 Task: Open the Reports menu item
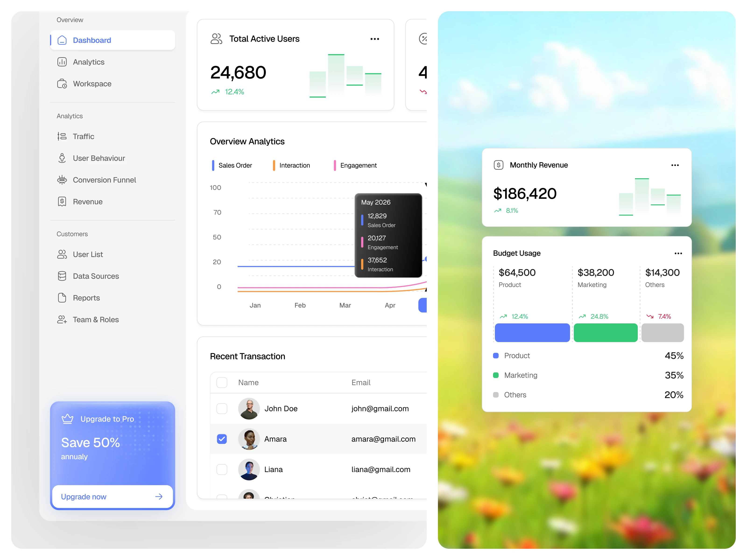[86, 298]
